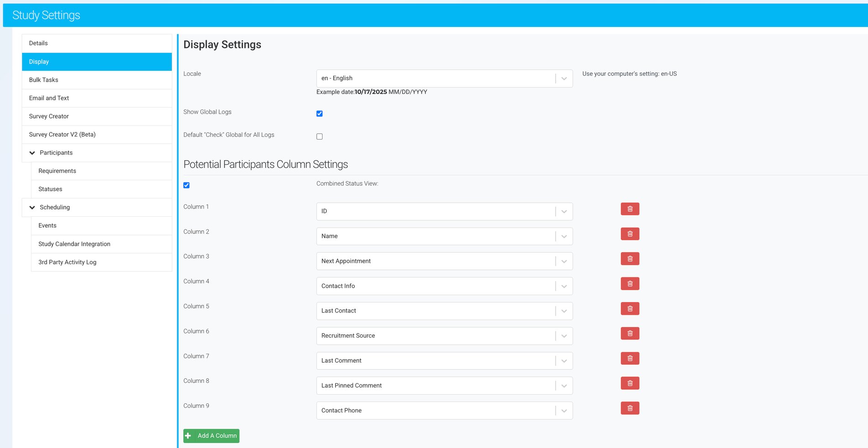Open Study Calendar Integration settings
The image size is (868, 448).
click(x=101, y=244)
